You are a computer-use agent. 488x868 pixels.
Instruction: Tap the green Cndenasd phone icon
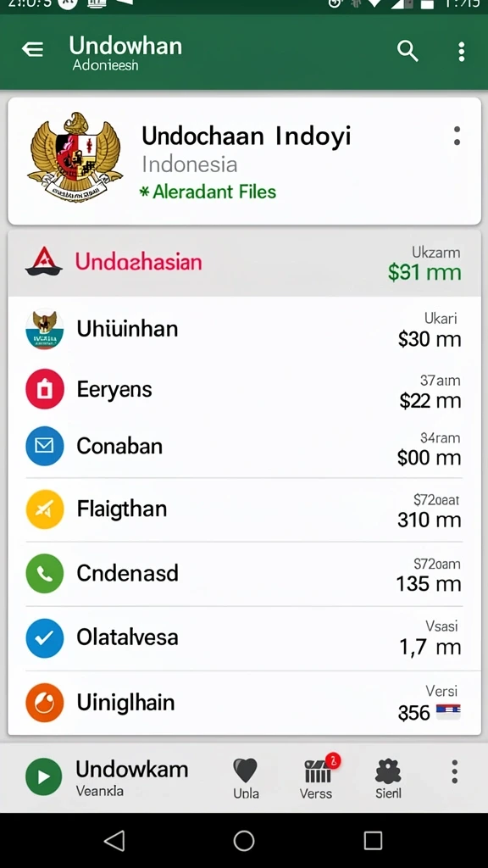coord(44,574)
